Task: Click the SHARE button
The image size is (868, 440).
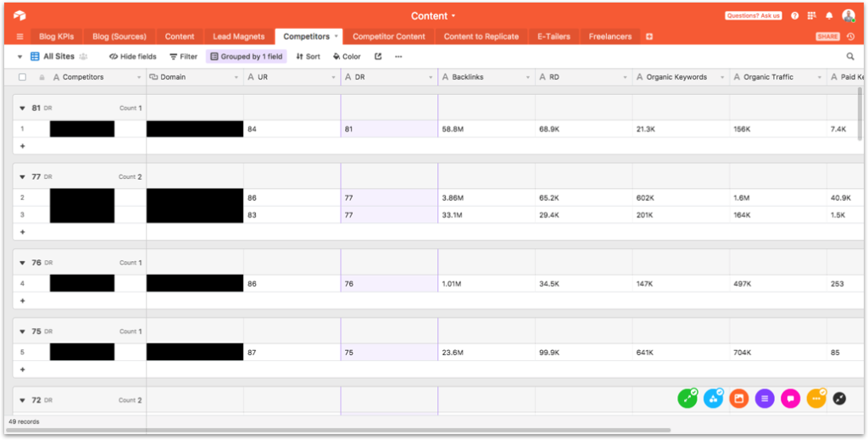Action: pos(827,36)
